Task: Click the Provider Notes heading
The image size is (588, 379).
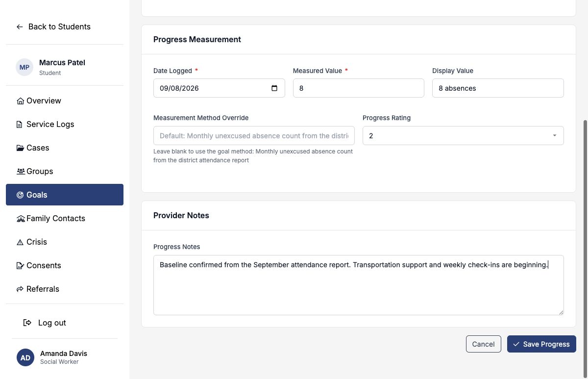Action: click(x=181, y=215)
